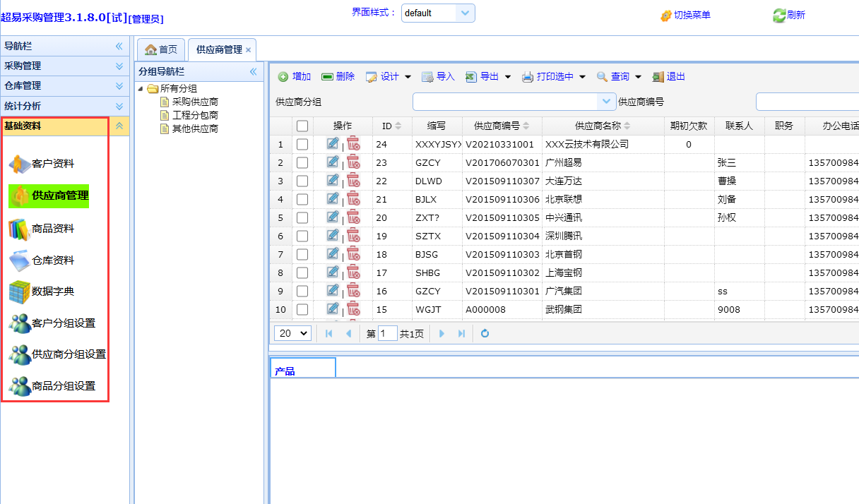This screenshot has width=859, height=504.
Task: Switch to the 首页 tab
Action: (x=161, y=49)
